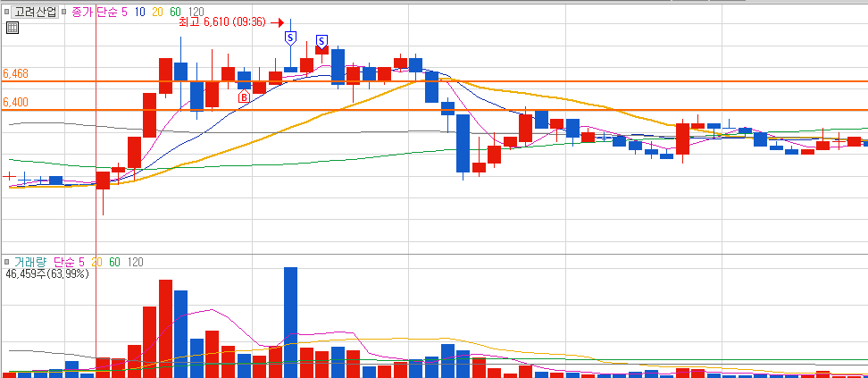The image size is (868, 378).
Task: Open the grid table icon below 고려산업
Action: point(13,28)
